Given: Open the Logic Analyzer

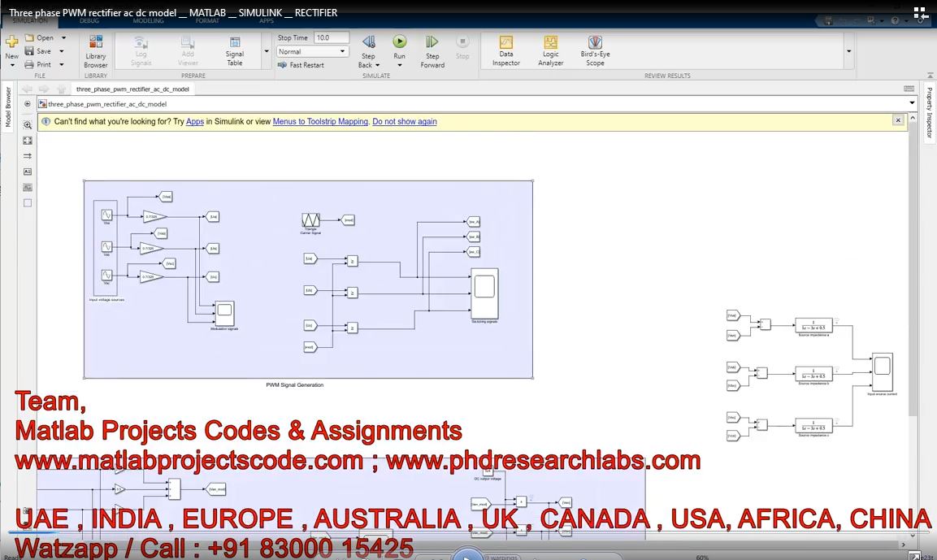Looking at the screenshot, I should point(550,51).
